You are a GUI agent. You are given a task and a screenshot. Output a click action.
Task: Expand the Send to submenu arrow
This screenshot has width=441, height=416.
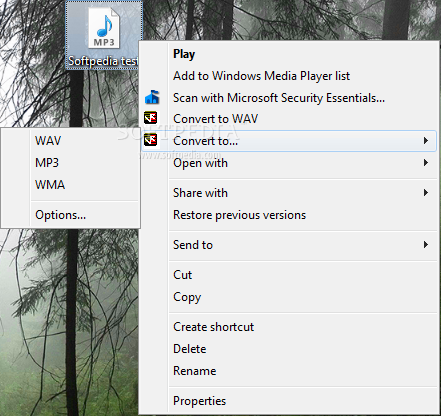(x=426, y=245)
